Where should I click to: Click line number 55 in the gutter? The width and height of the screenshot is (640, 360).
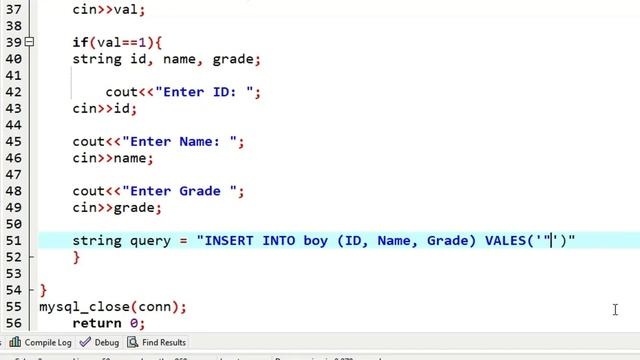point(13,307)
